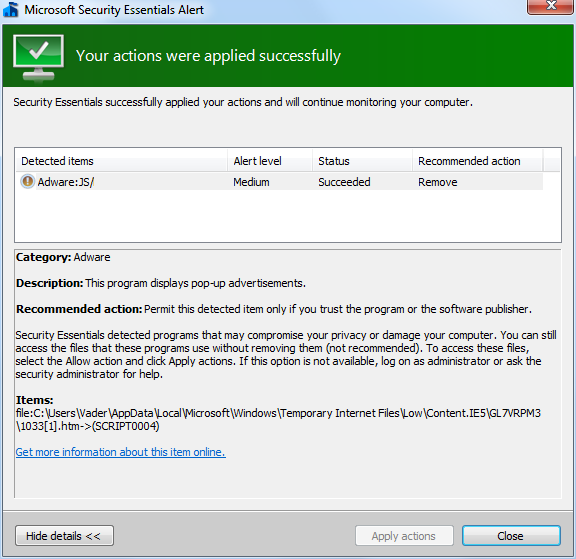Close the alert window with the X button
The image size is (576, 559).
tap(550, 6)
